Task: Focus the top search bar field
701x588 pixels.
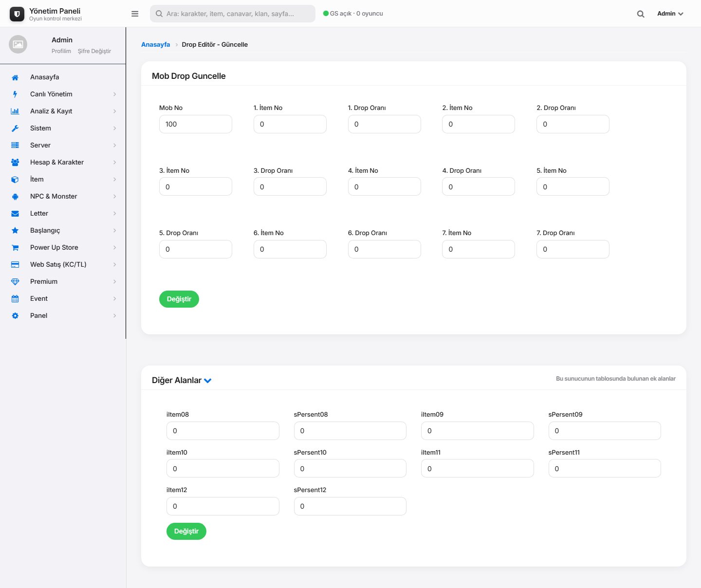Action: pos(233,14)
